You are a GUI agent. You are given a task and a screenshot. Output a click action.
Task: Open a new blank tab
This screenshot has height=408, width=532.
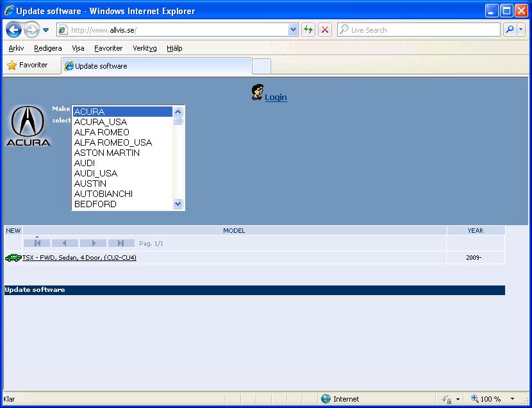click(262, 67)
